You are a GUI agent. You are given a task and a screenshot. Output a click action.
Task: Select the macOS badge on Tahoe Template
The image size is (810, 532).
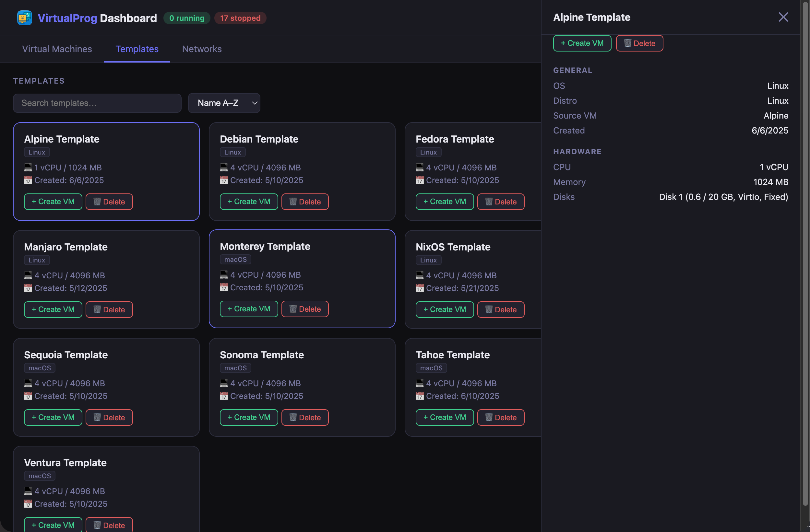point(431,368)
